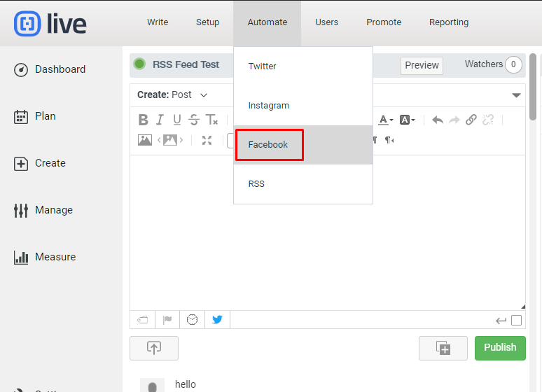Open the Setup menu
The height and width of the screenshot is (392, 542).
(x=208, y=22)
